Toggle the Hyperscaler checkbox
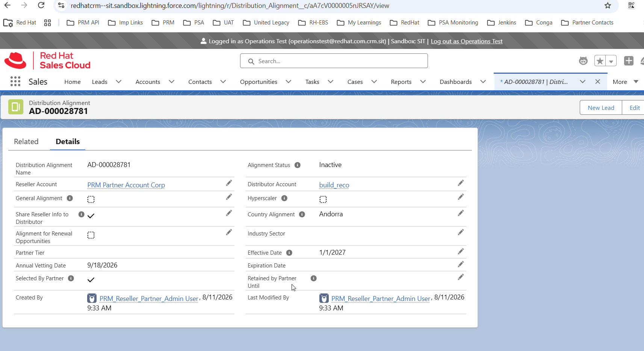This screenshot has width=644, height=351. pyautogui.click(x=323, y=199)
